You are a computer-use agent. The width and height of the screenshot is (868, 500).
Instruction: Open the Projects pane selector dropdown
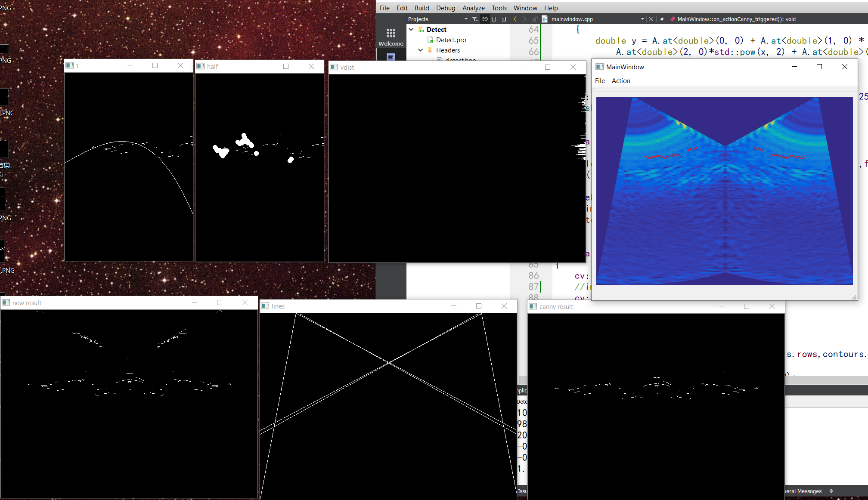click(465, 19)
